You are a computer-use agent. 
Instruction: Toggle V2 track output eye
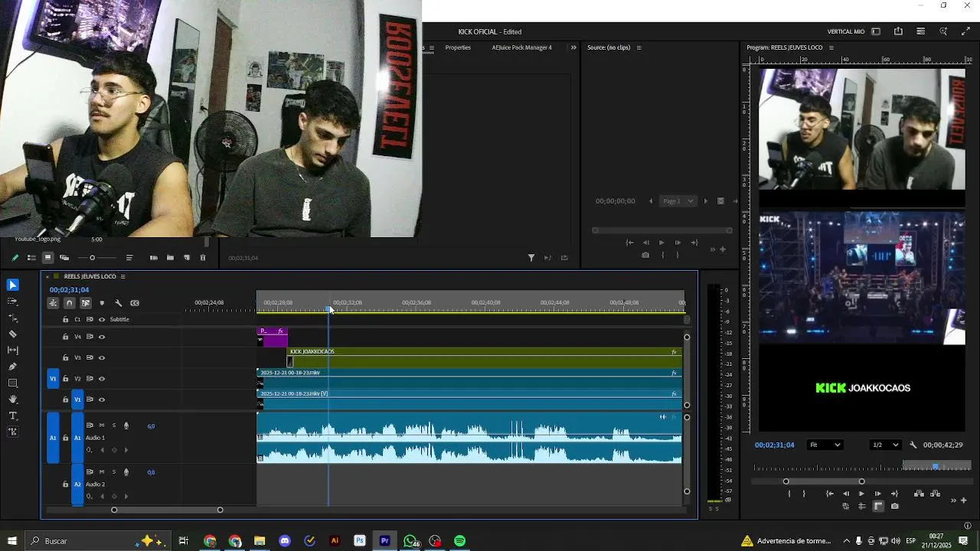point(102,379)
